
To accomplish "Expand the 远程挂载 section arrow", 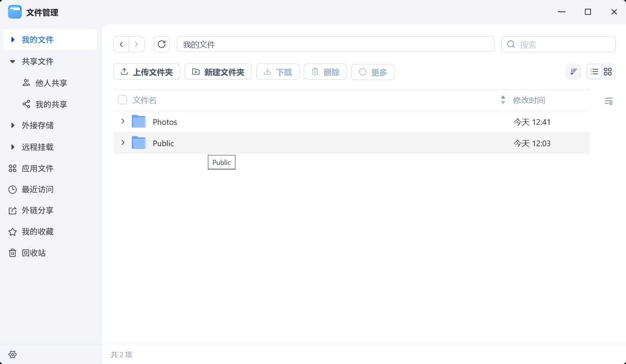I will [13, 147].
